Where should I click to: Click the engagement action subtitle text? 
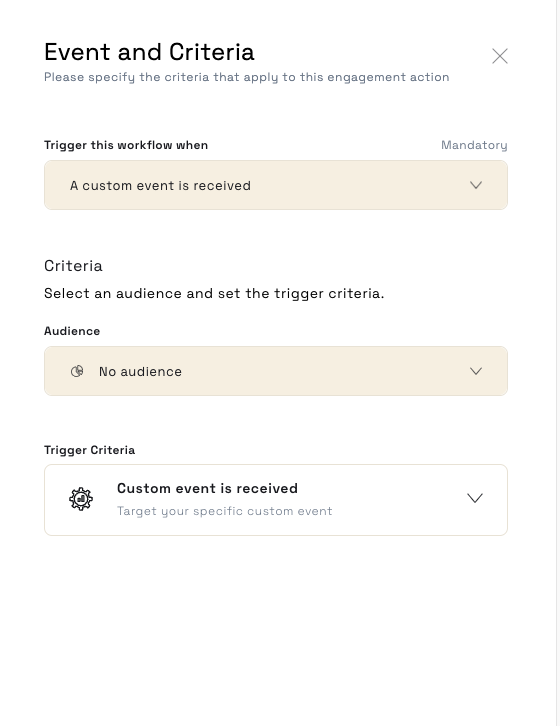pyautogui.click(x=246, y=77)
